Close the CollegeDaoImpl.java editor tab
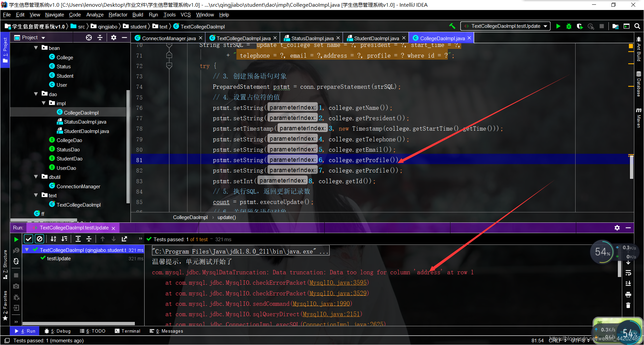 (x=469, y=38)
